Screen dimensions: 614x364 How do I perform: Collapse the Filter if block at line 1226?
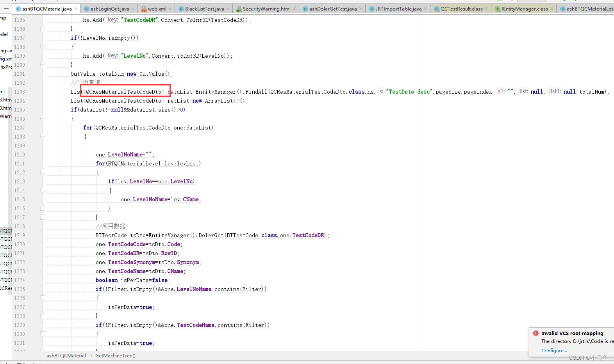click(43, 298)
